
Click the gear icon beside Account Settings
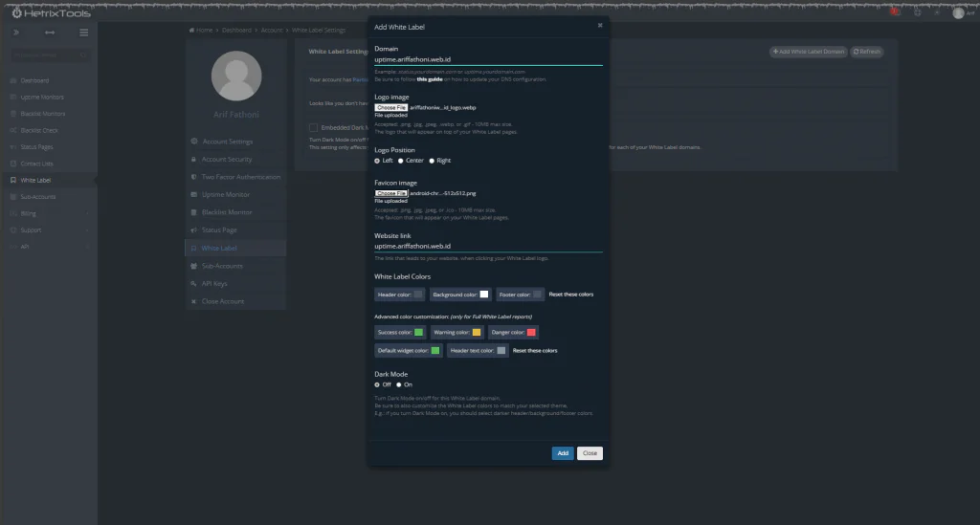[193, 142]
